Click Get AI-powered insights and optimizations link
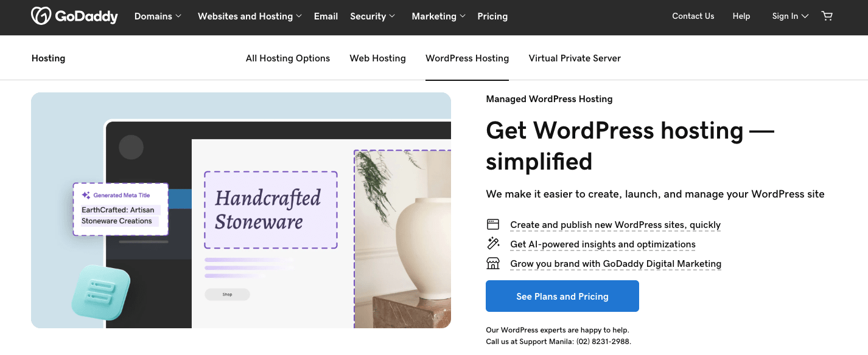The width and height of the screenshot is (868, 355). [603, 244]
